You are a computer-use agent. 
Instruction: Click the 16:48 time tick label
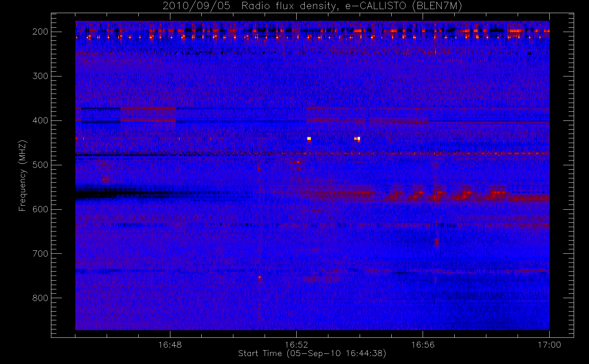pos(170,345)
